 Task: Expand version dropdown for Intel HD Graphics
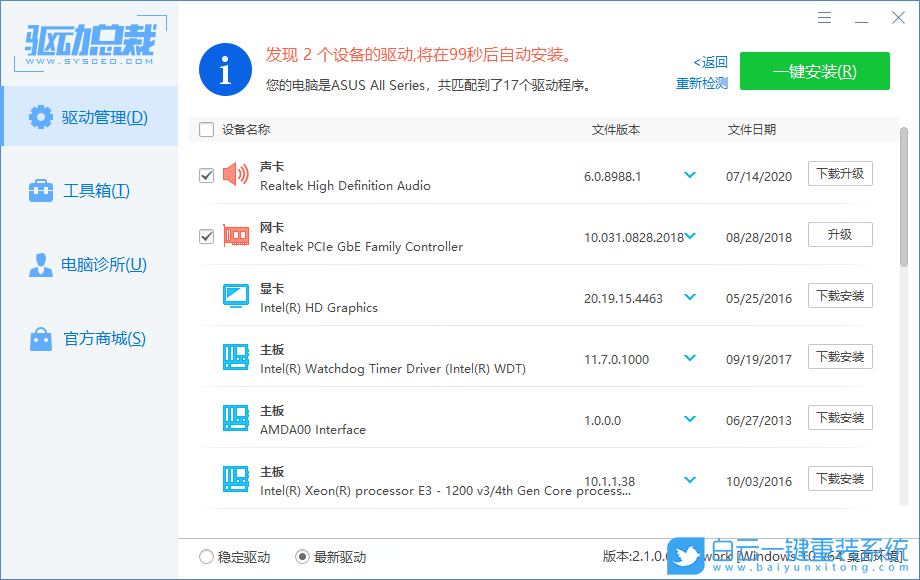pos(689,297)
